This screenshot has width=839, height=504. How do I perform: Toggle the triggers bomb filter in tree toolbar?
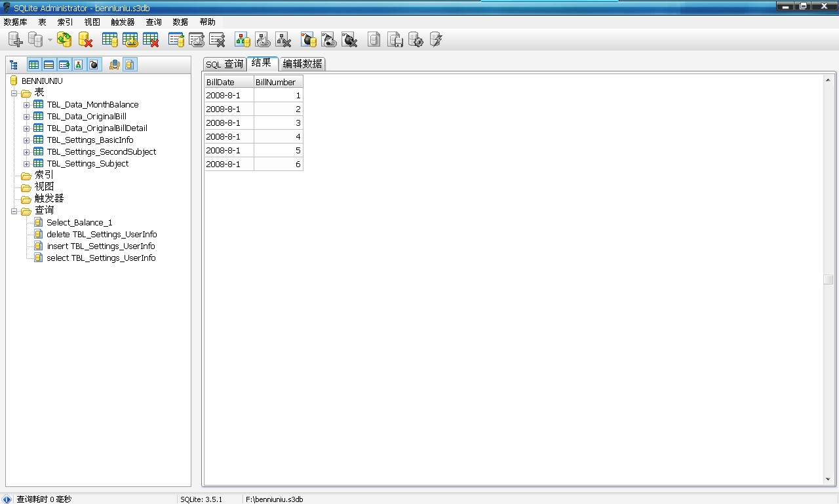coord(94,65)
